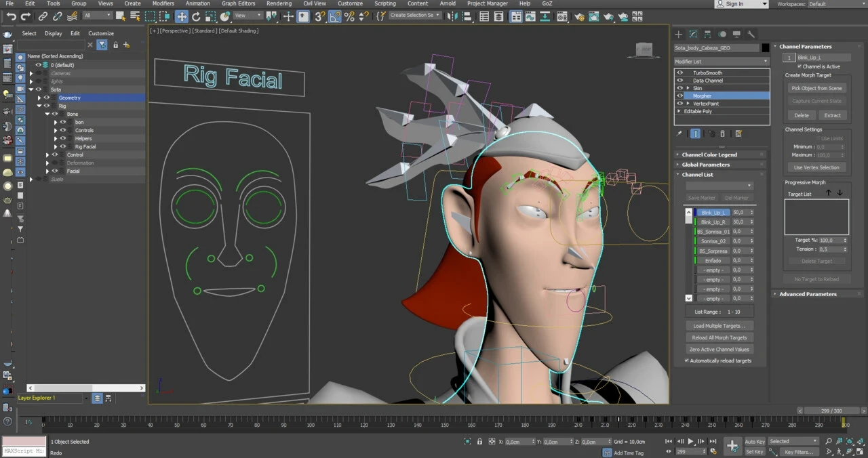Open the Modify panel tab icon
Screen dimensions: 868x458
(693, 34)
